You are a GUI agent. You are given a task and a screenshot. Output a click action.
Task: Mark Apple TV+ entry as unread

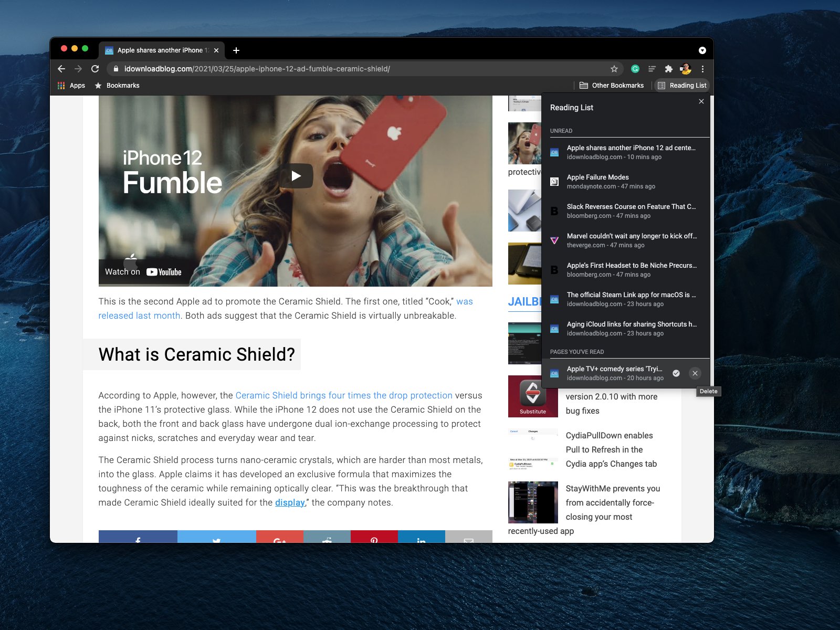tap(676, 373)
